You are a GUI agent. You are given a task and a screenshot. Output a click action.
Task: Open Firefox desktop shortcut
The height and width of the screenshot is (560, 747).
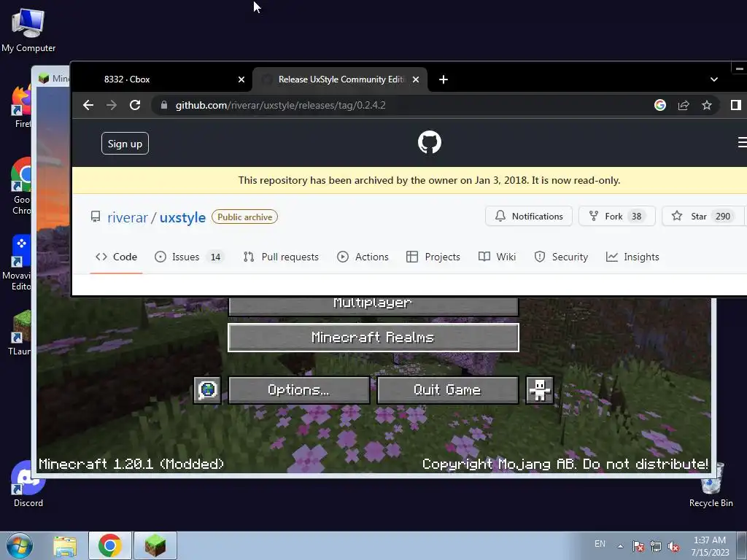pos(21,106)
